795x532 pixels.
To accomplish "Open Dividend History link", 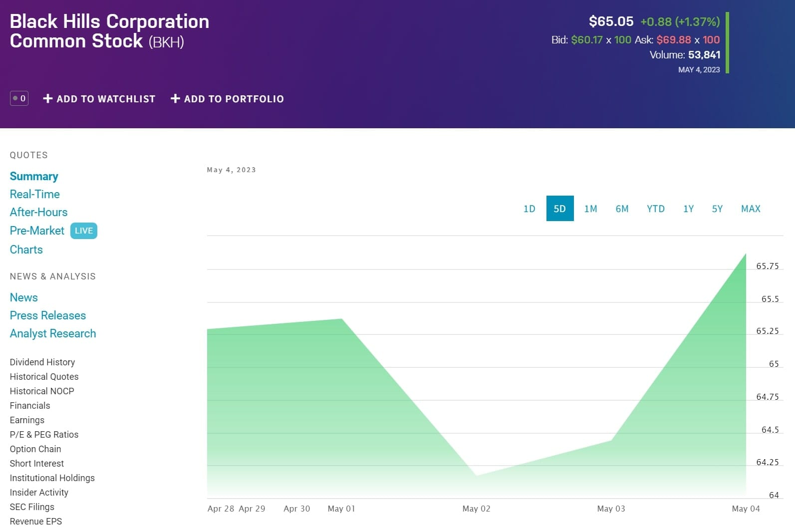I will point(42,362).
